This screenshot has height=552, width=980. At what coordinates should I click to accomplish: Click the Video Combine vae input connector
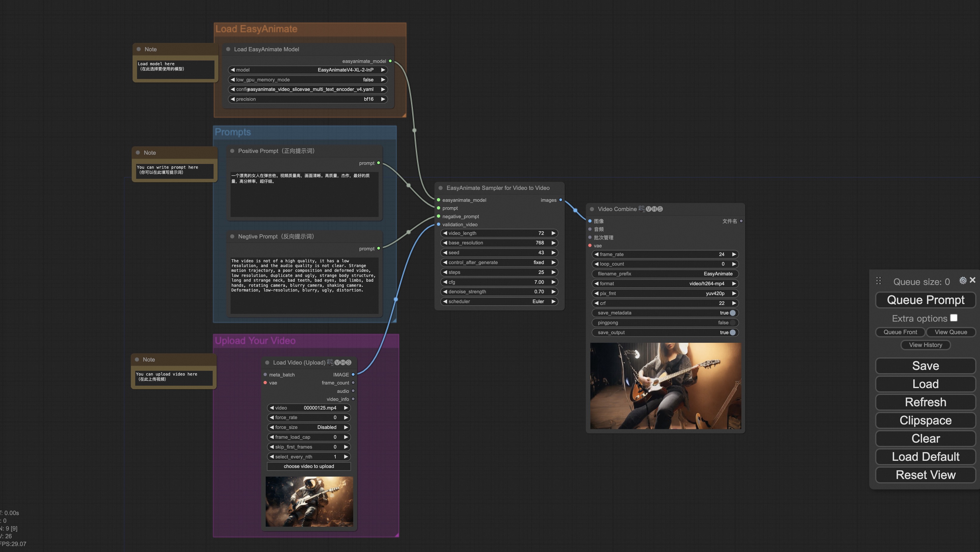coord(590,246)
